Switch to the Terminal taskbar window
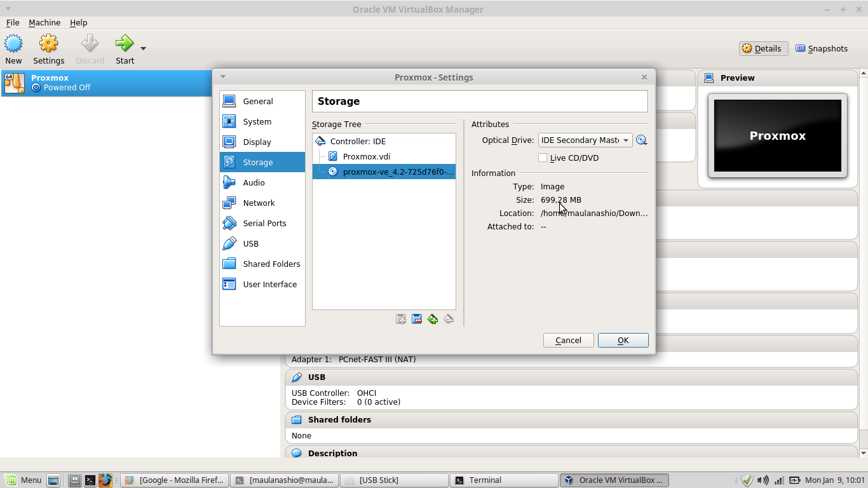The width and height of the screenshot is (868, 488). click(x=504, y=480)
